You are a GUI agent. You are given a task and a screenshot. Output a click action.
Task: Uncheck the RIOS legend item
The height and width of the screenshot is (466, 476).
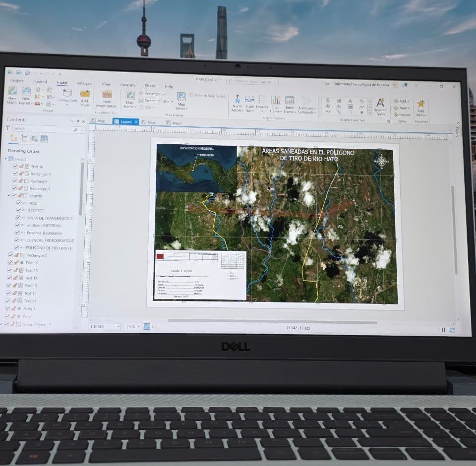[18, 202]
